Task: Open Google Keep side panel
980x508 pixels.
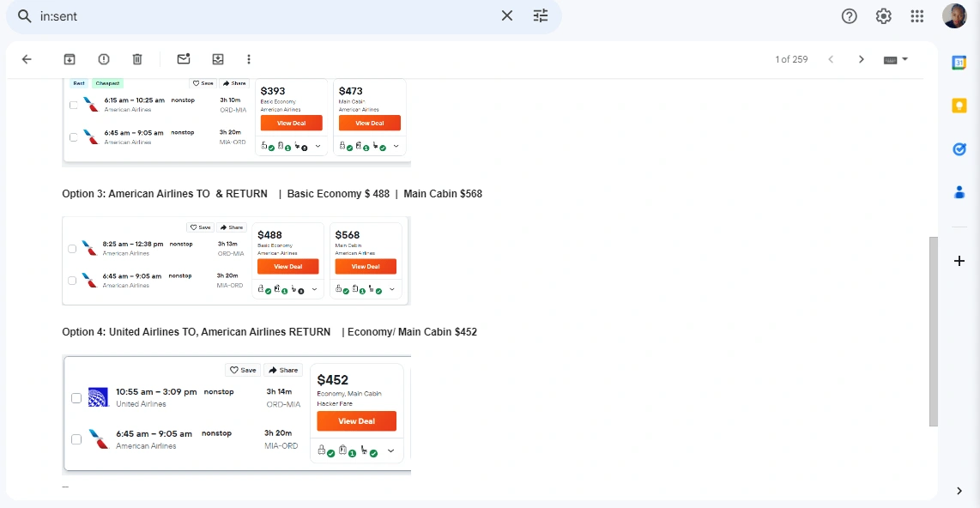Action: [959, 106]
